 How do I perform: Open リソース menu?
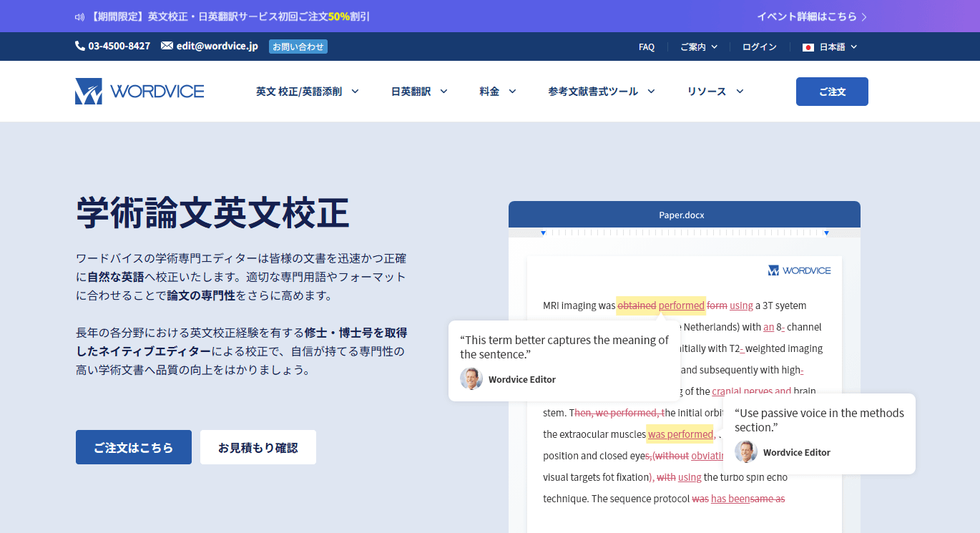click(715, 92)
